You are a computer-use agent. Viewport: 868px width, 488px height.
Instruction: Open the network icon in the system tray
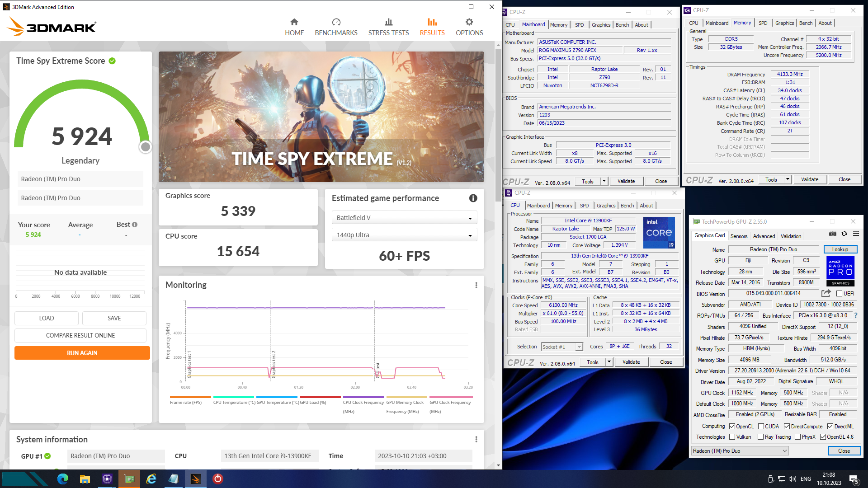click(782, 479)
